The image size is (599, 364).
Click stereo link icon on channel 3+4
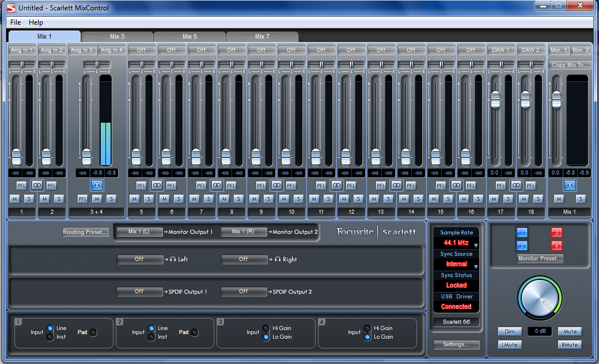(97, 185)
